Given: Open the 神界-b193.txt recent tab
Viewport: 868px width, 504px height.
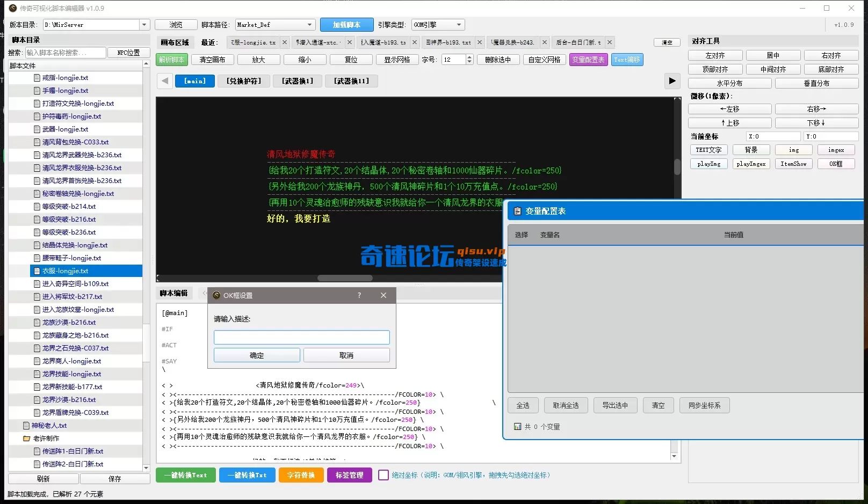Looking at the screenshot, I should pyautogui.click(x=447, y=42).
